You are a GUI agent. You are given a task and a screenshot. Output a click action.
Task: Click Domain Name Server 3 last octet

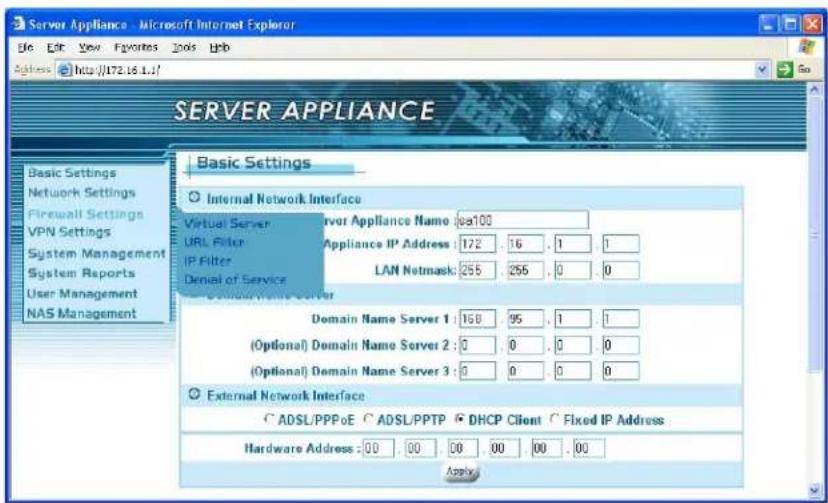620,371
